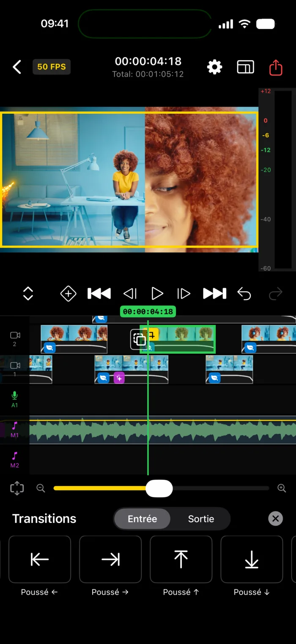Select the middle clip on video track 1

[x=132, y=369]
